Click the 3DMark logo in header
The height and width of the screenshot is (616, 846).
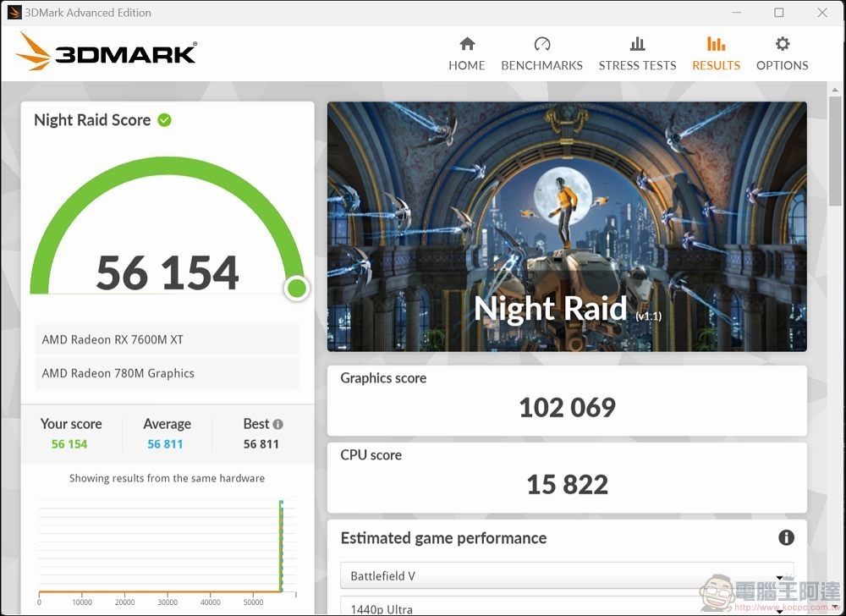click(107, 52)
